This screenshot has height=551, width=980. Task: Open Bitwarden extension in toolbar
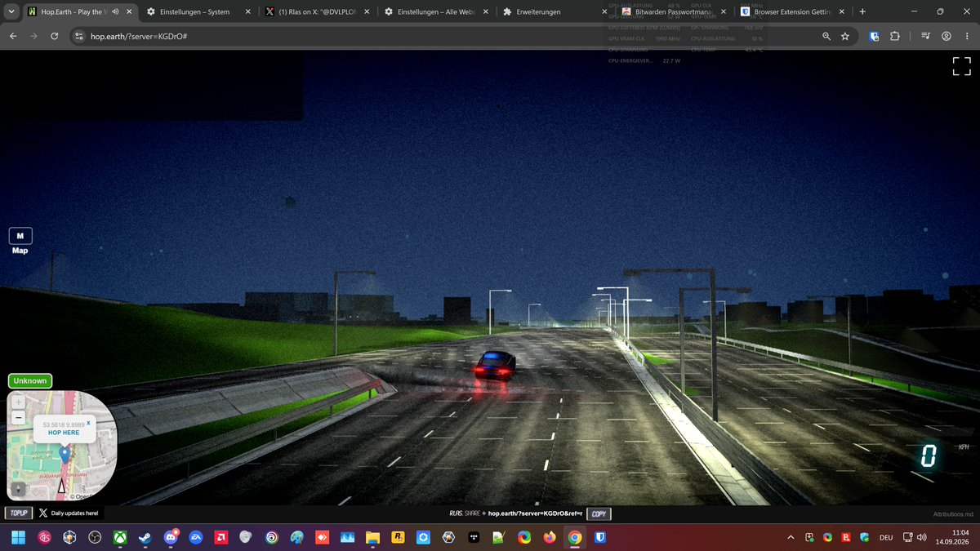pyautogui.click(x=874, y=37)
